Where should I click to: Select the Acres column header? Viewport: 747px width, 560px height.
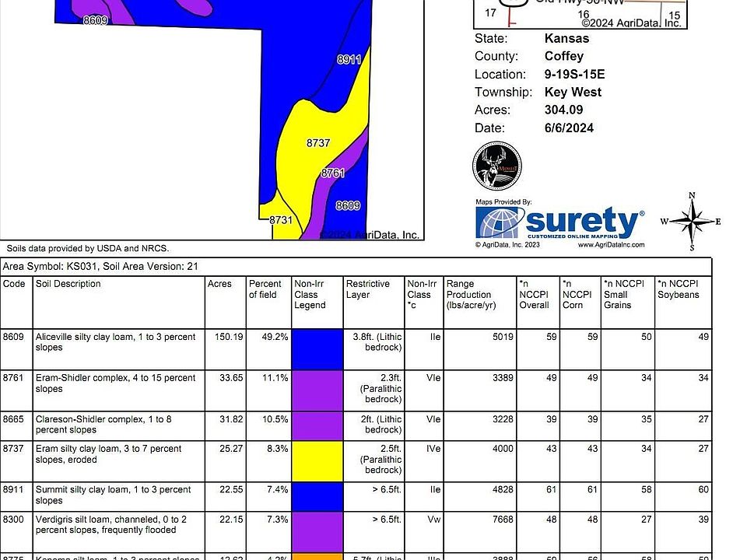click(x=219, y=284)
